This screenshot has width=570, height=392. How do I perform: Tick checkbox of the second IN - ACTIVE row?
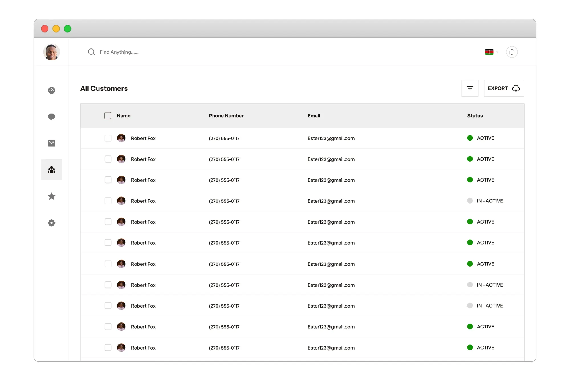click(x=108, y=285)
